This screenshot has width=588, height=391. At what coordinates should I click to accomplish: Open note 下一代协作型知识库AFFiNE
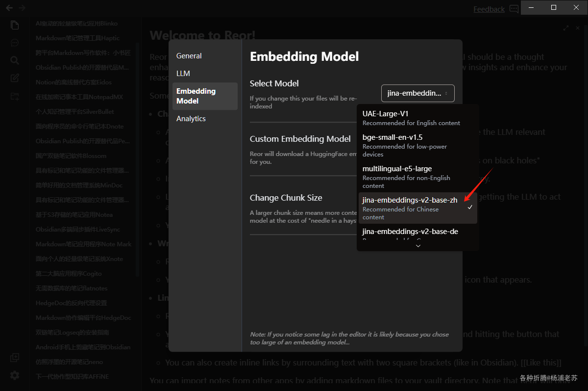pos(72,377)
